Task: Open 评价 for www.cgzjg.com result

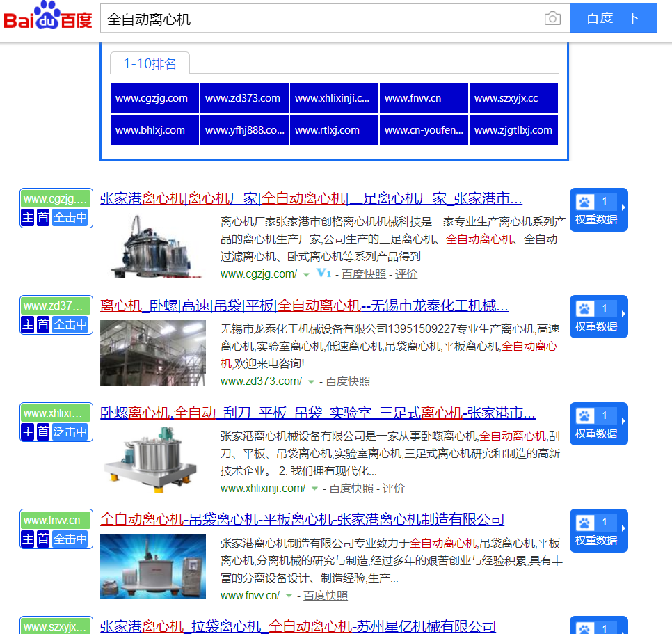Action: click(406, 274)
